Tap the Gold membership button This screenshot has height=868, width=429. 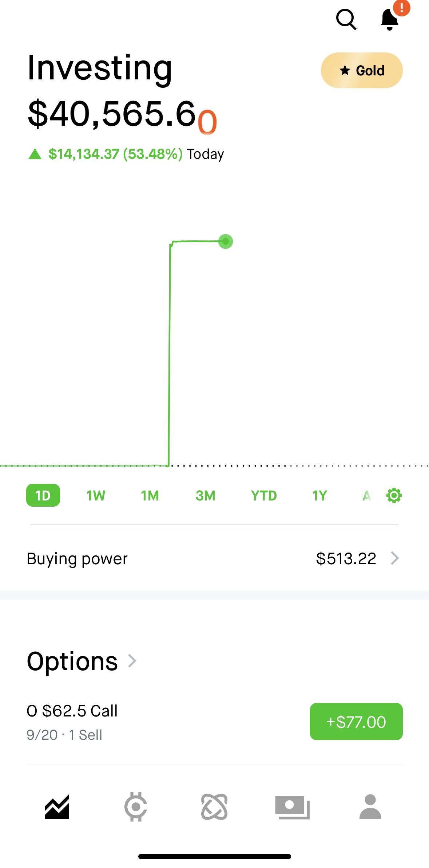(x=362, y=70)
